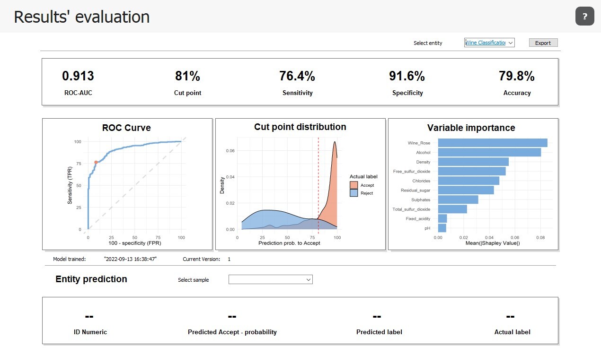Click the help question mark icon
601x364 pixels.
tap(584, 17)
